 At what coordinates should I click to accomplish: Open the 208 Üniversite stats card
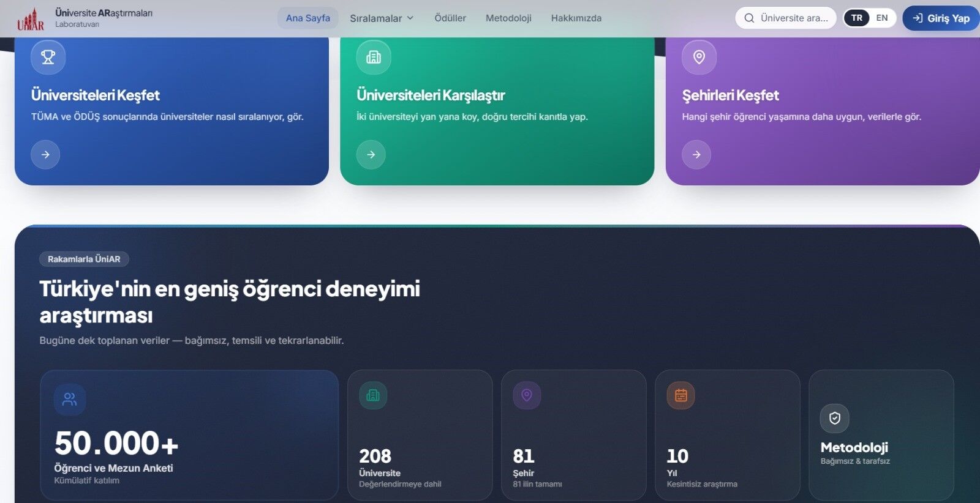click(x=420, y=435)
